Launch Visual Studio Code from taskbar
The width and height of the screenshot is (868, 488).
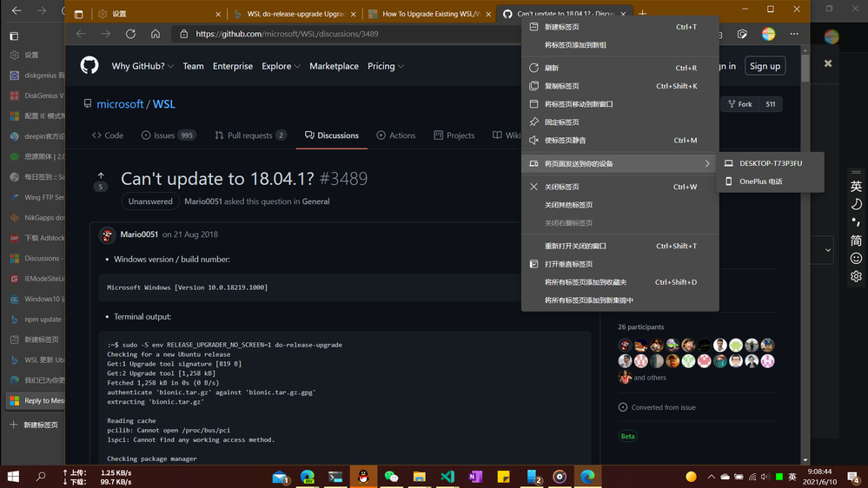click(x=447, y=477)
